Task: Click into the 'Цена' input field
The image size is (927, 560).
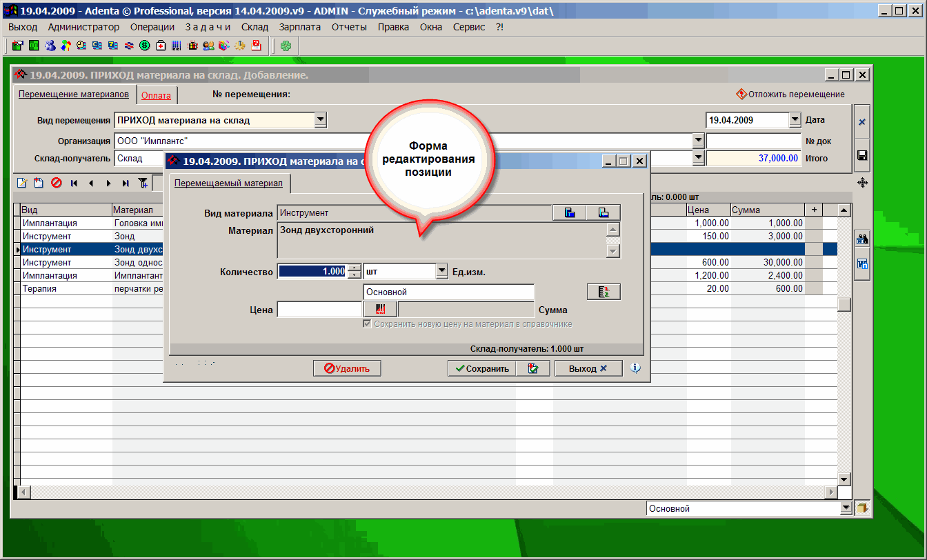Action: tap(319, 310)
